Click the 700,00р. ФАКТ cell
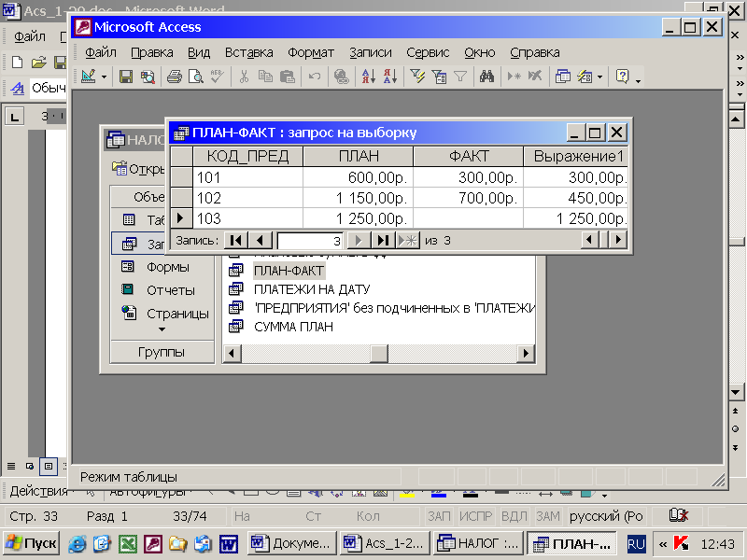The height and width of the screenshot is (560, 747). pyautogui.click(x=469, y=198)
